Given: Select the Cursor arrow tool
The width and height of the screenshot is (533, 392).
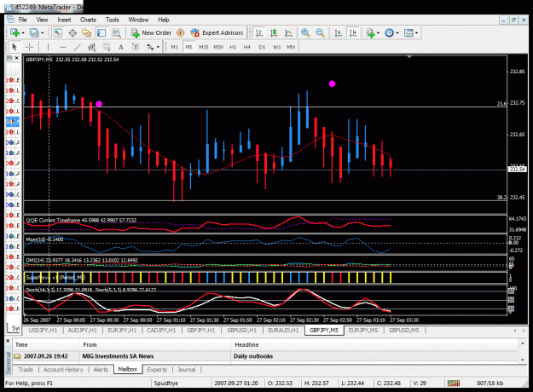Looking at the screenshot, I should pyautogui.click(x=14, y=47).
